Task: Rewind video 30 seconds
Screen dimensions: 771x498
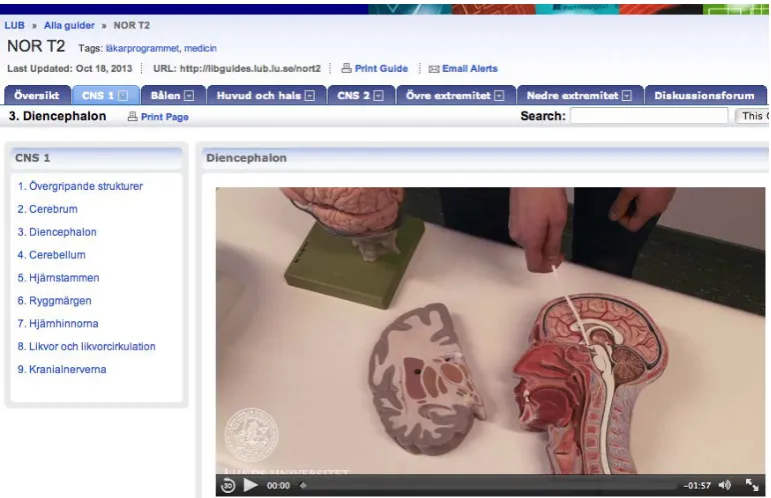Action: click(228, 486)
